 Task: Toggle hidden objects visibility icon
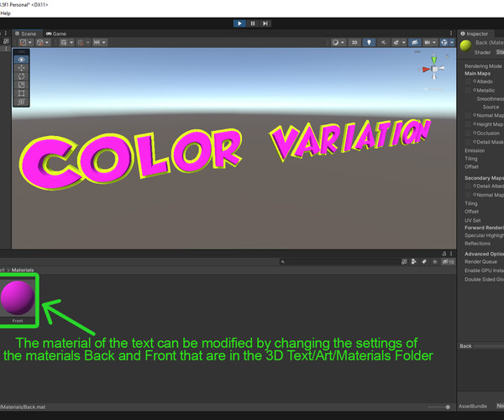pos(415,42)
